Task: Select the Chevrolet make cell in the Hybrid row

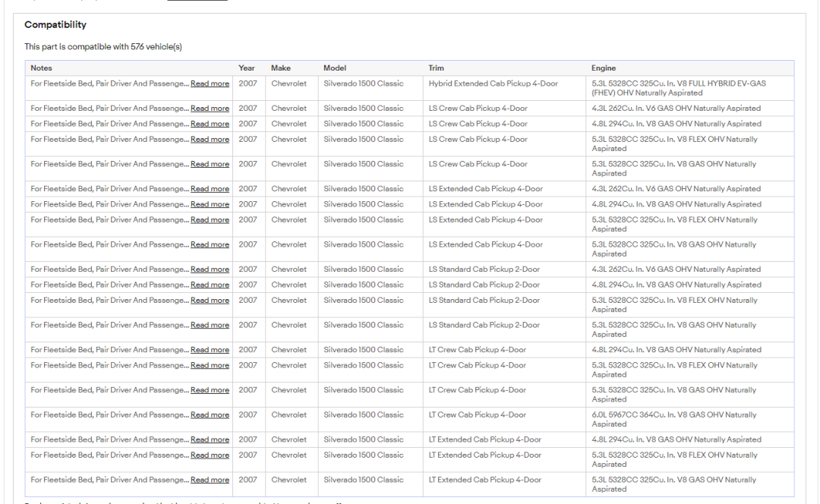Action: tap(289, 83)
